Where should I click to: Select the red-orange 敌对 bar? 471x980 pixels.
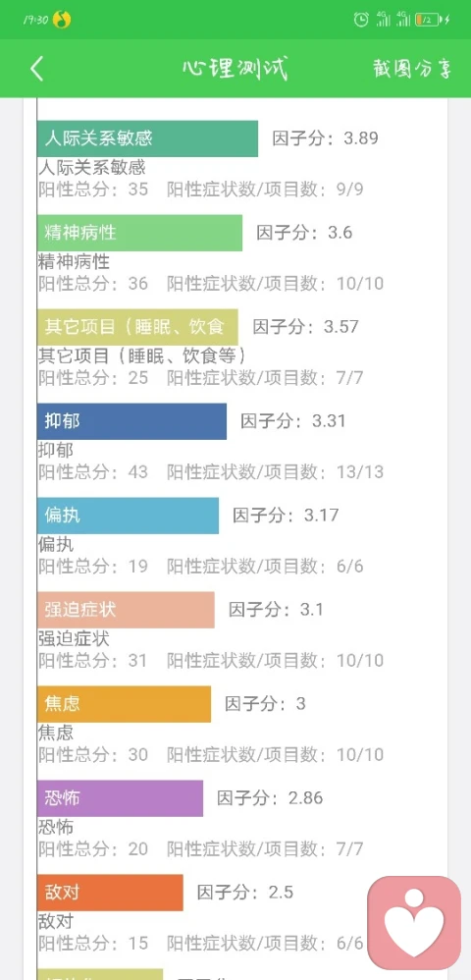(110, 893)
